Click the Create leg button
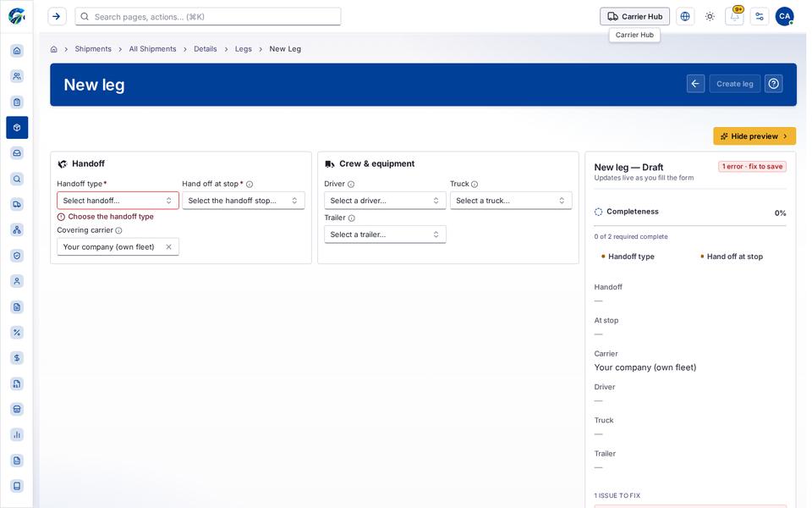The height and width of the screenshot is (508, 812). tap(734, 84)
